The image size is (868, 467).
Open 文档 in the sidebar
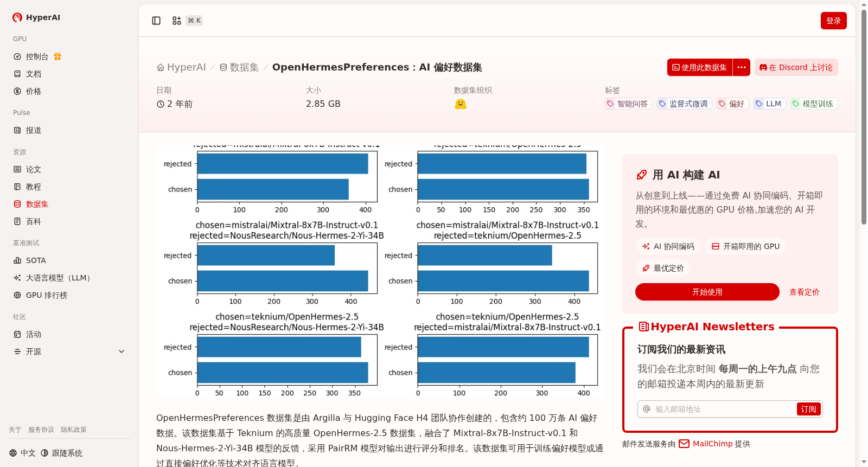click(34, 74)
